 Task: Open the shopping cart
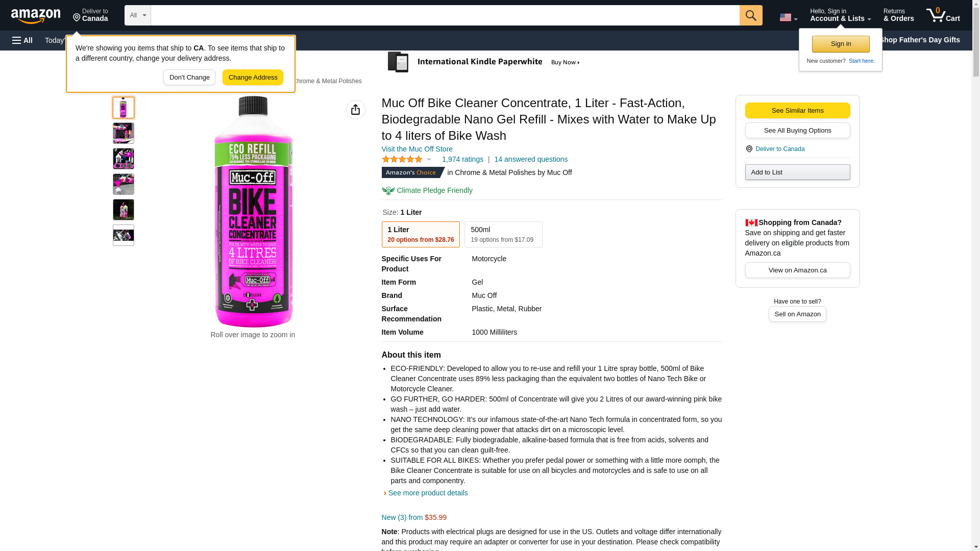pos(943,15)
